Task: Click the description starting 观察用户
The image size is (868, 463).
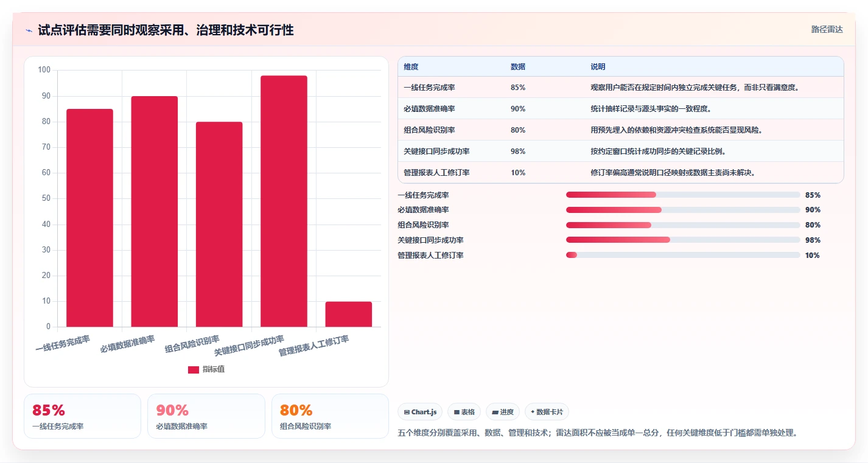Action: tap(695, 88)
